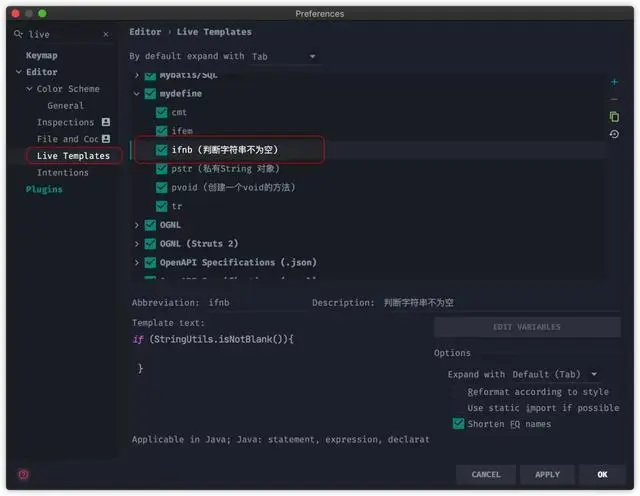The height and width of the screenshot is (496, 640).
Task: Open Plugins settings page
Action: click(44, 189)
